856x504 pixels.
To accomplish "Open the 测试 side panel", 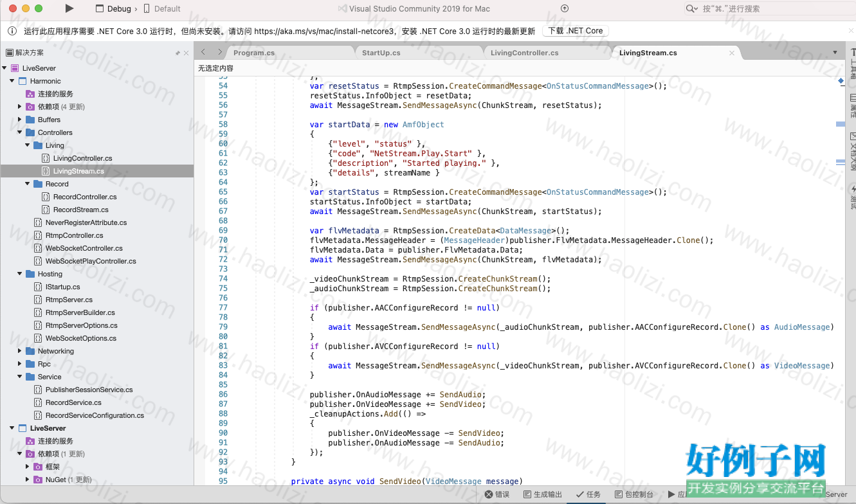I will [853, 197].
